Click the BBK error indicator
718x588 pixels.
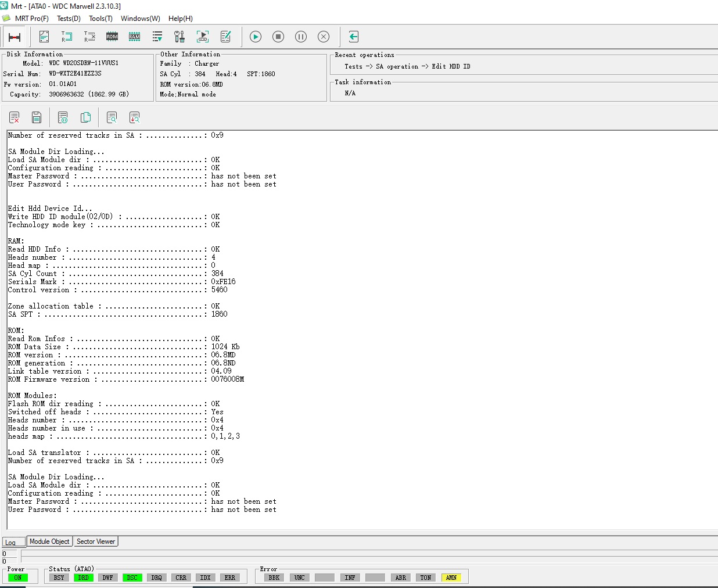click(x=274, y=578)
